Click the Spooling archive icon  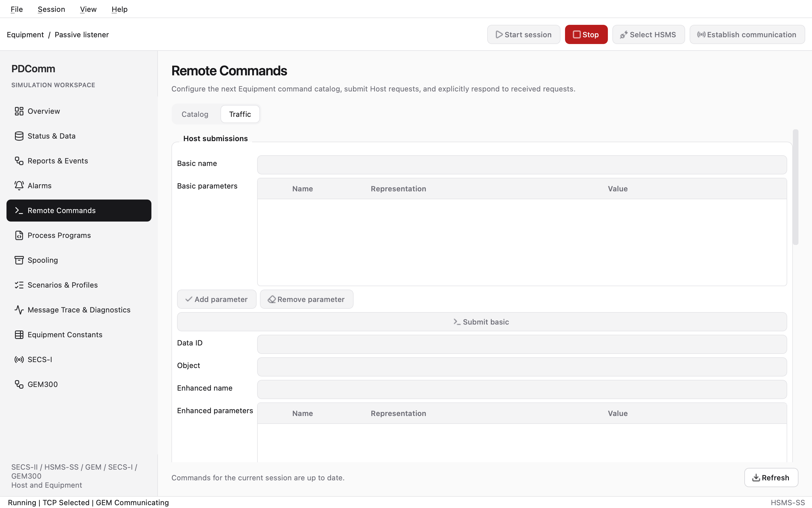pyautogui.click(x=19, y=260)
